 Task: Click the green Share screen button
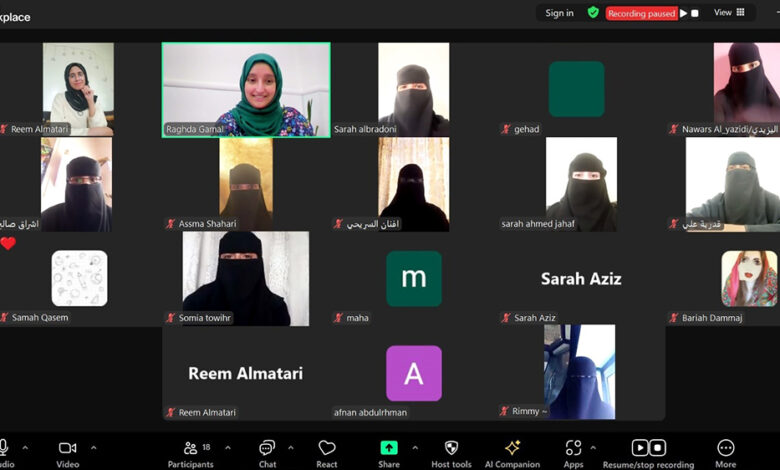(389, 448)
